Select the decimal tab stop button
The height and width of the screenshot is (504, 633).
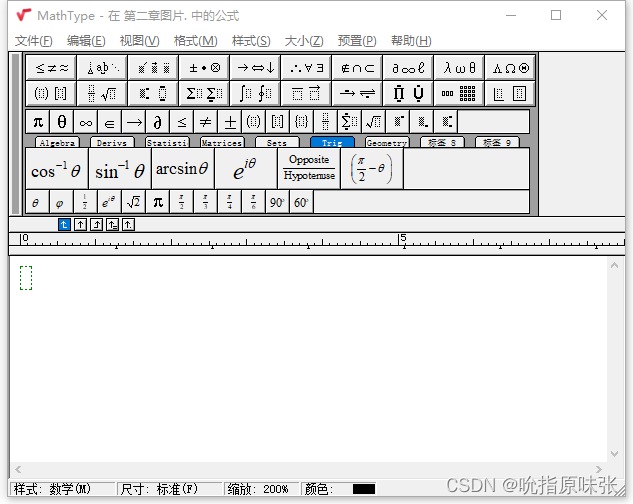[x=128, y=225]
